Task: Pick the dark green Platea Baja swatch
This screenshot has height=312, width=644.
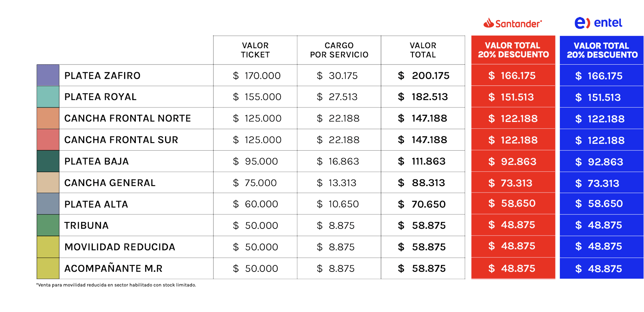Action: [48, 161]
